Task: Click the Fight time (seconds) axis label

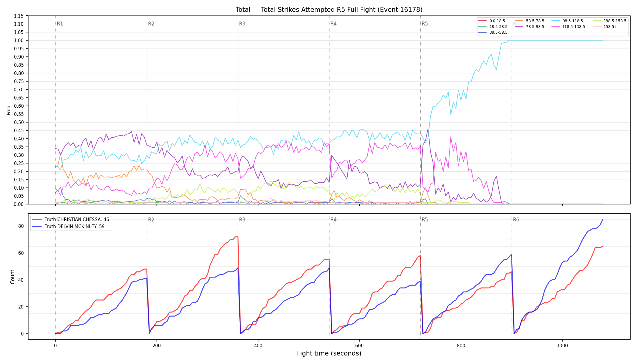Action: [329, 353]
